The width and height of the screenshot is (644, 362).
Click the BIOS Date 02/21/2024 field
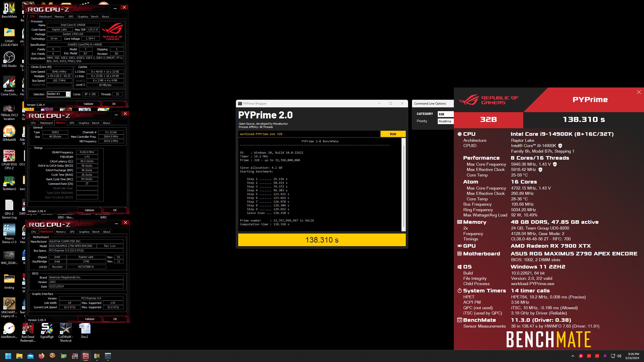tap(86, 287)
